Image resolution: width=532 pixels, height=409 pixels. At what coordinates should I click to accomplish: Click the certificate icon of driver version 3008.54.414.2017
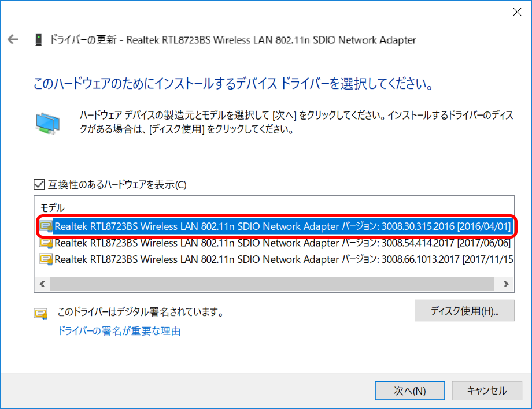pos(46,243)
